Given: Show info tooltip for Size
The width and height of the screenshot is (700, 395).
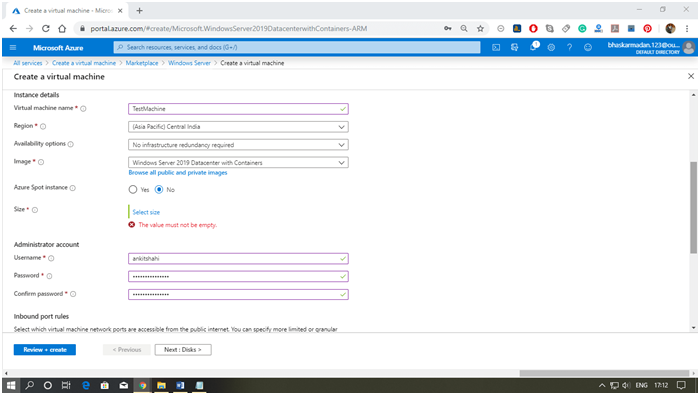Looking at the screenshot, I should point(35,210).
